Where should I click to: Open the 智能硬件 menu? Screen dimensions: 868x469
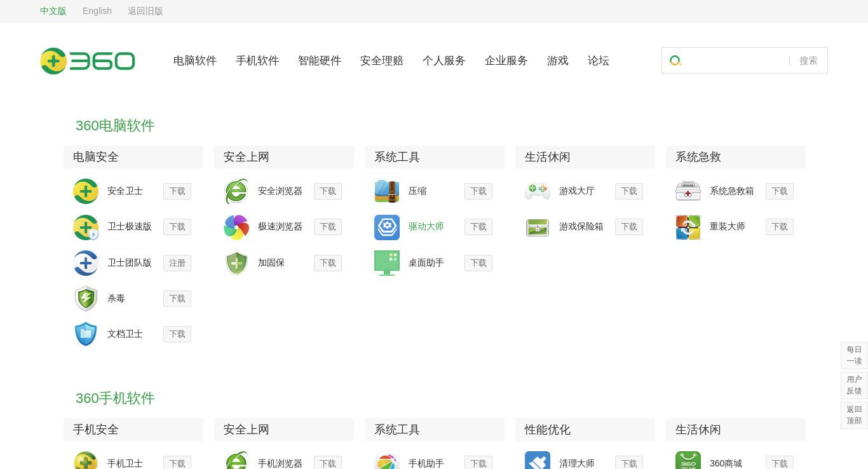320,60
